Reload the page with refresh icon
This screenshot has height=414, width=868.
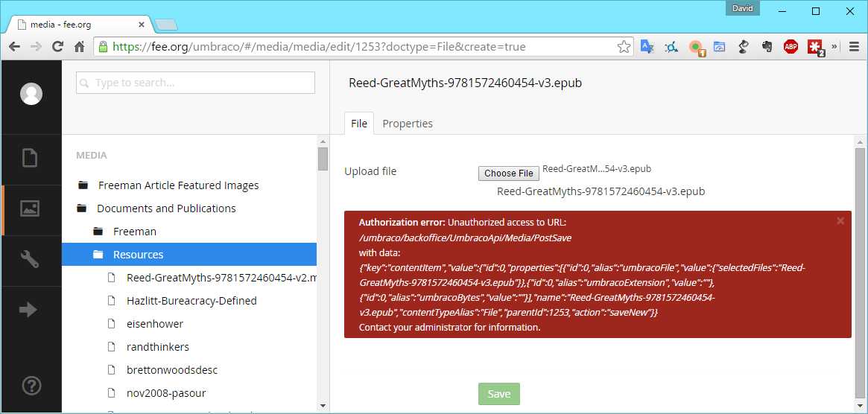57,47
